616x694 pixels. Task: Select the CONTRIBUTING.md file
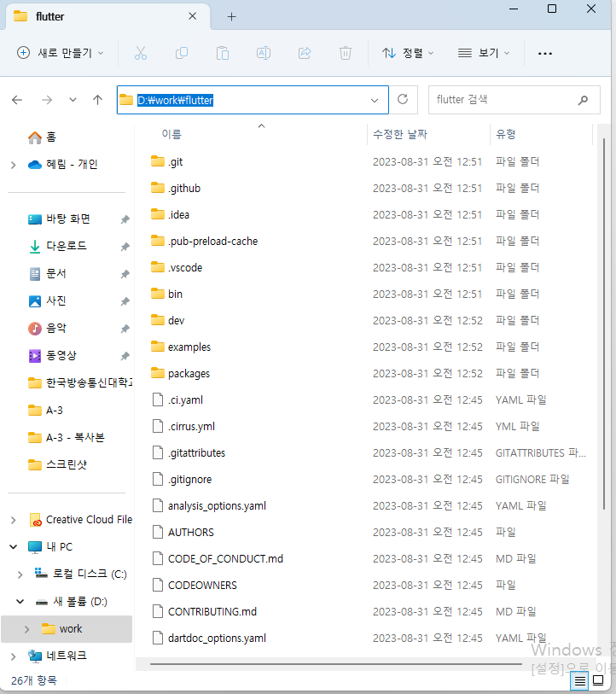click(x=204, y=612)
